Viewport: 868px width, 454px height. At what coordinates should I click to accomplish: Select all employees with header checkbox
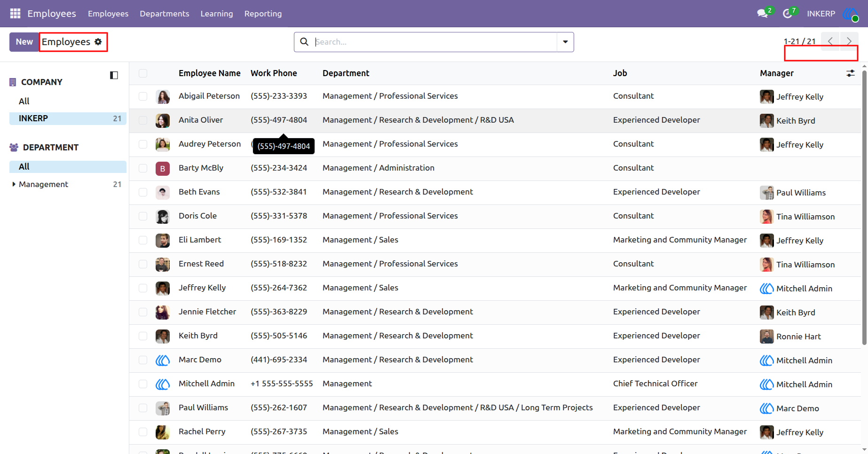coord(143,73)
